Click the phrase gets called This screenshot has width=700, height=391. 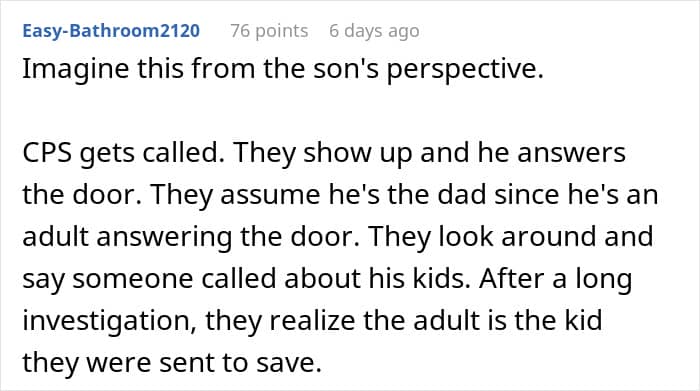point(152,154)
